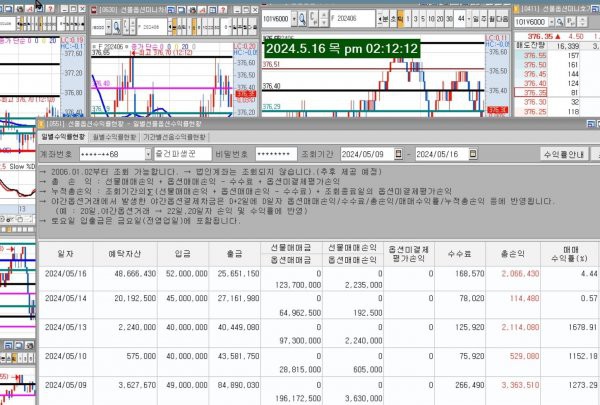This screenshot has width=600, height=405.
Task: Select 일 (daily) chart period
Action: [x=476, y=19]
